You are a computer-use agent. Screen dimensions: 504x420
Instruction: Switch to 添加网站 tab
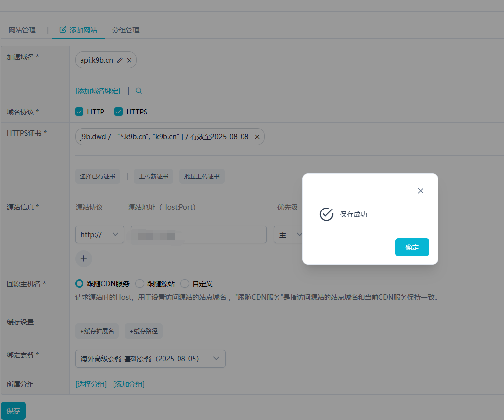78,30
